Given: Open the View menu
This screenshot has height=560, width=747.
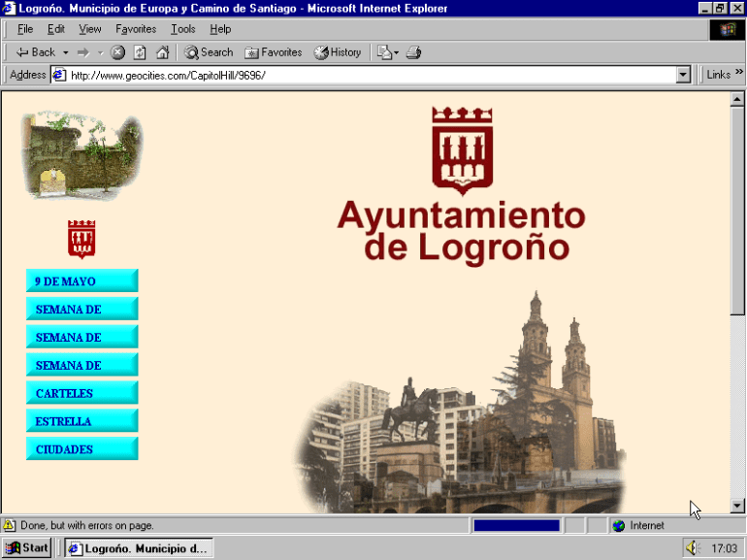Looking at the screenshot, I should [89, 29].
